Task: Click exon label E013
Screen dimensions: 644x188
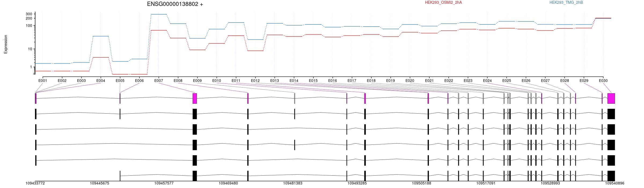Action: (x=275, y=81)
